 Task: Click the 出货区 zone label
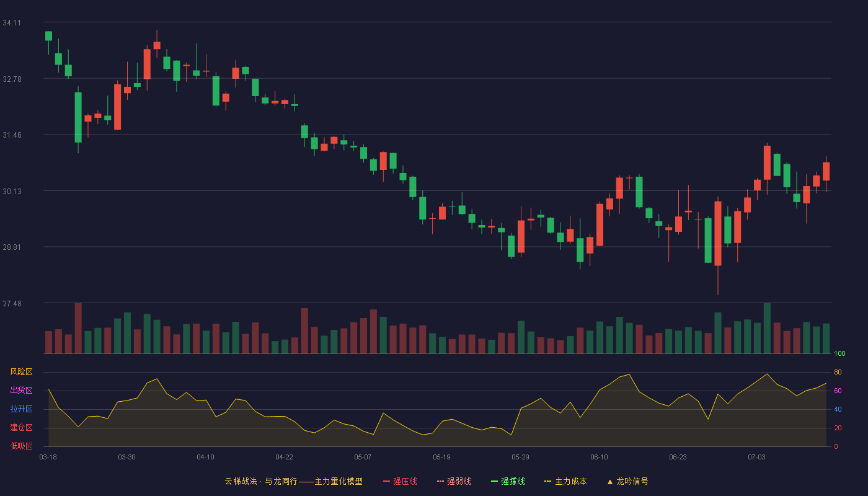pos(21,391)
